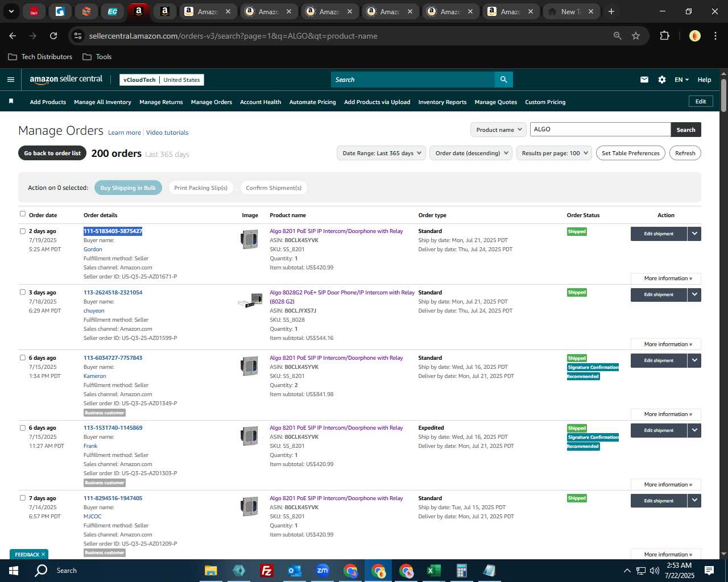
Task: Open the tab search chevron in Chrome
Action: tap(11, 11)
